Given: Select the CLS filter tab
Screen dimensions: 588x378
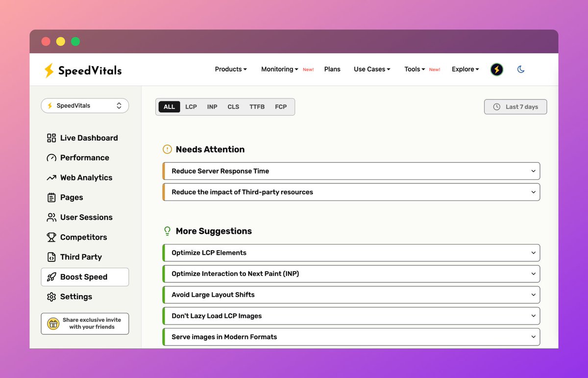Looking at the screenshot, I should coord(233,107).
